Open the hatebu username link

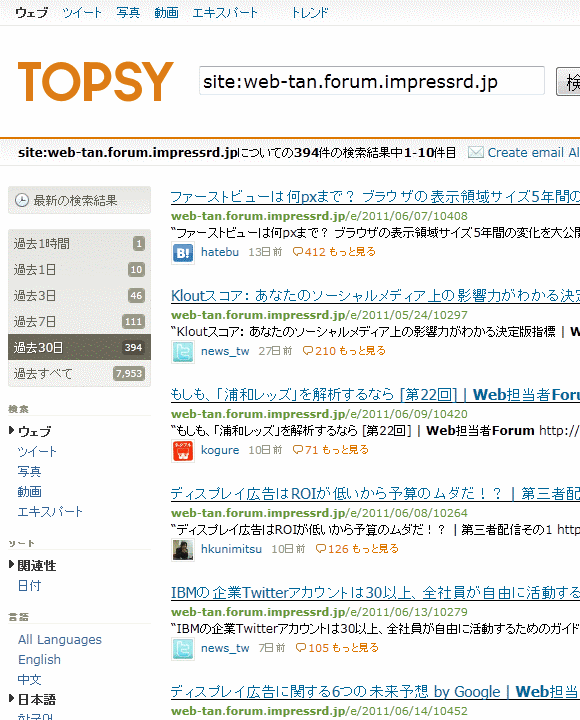[x=220, y=252]
